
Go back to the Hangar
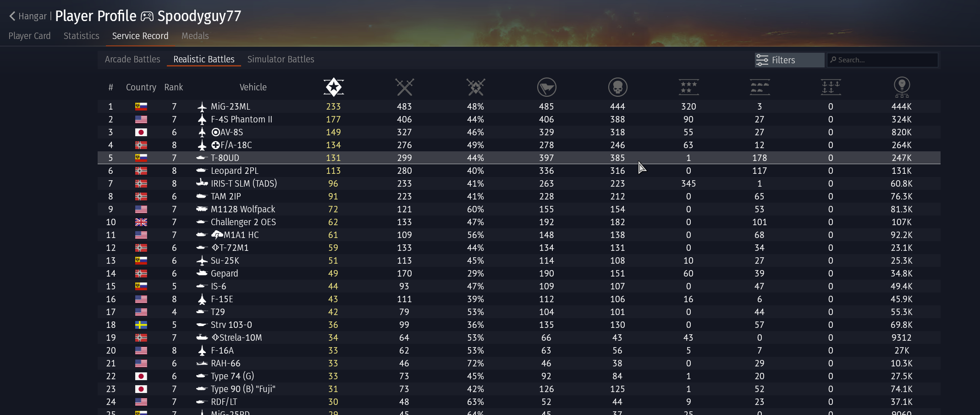[x=28, y=16]
